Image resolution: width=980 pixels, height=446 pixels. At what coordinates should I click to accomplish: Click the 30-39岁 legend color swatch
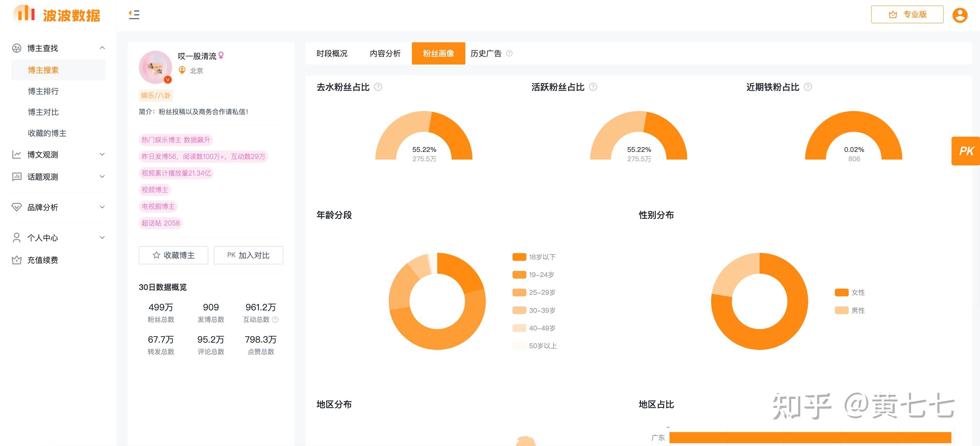tap(519, 310)
